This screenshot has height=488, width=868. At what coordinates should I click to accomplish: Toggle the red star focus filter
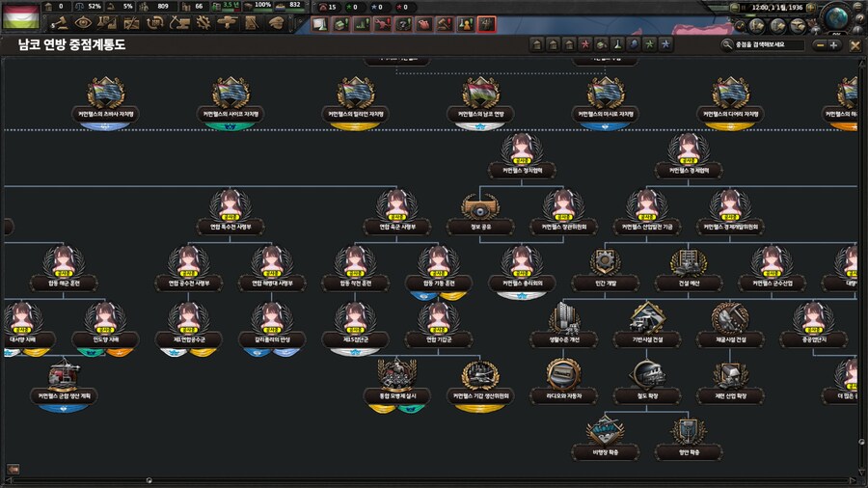583,44
